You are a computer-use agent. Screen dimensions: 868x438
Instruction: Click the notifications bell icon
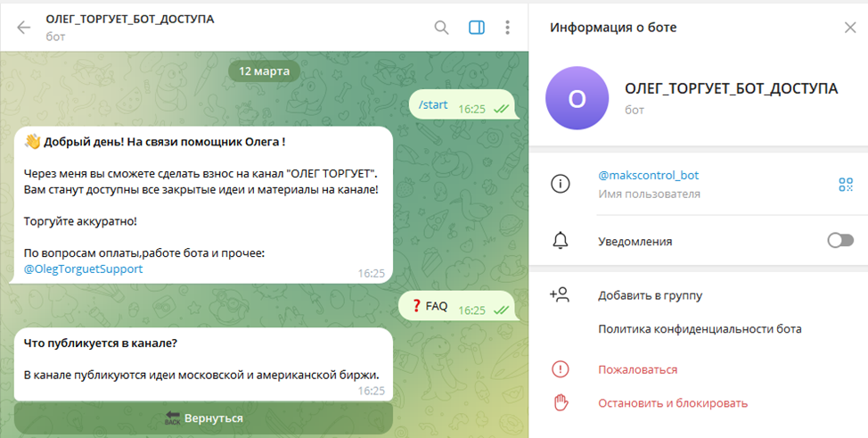(561, 241)
